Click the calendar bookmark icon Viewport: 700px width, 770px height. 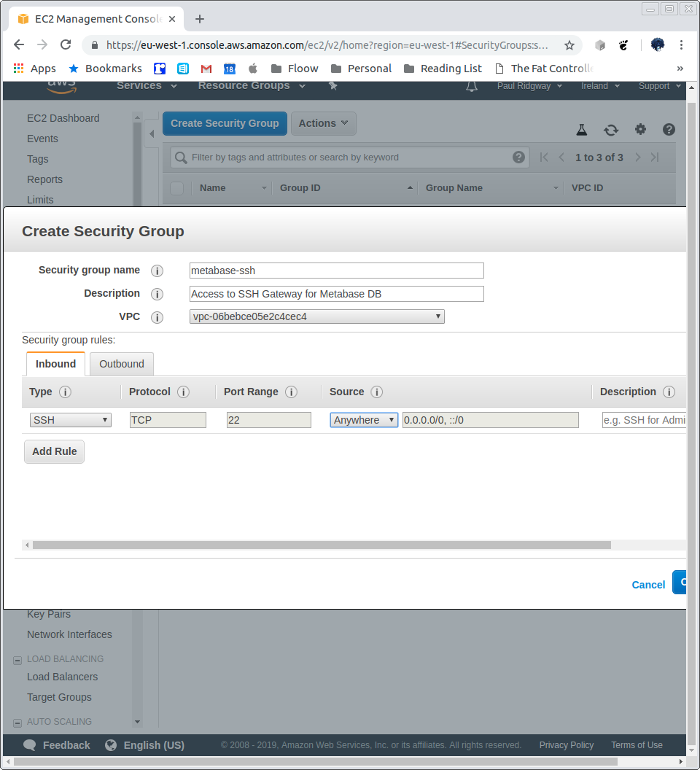tap(230, 69)
